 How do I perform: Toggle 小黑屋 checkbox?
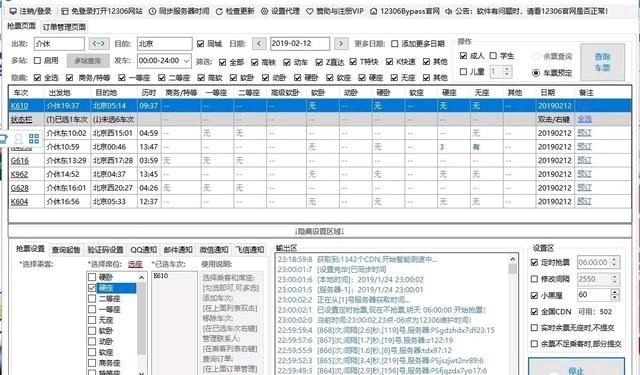pyautogui.click(x=534, y=295)
